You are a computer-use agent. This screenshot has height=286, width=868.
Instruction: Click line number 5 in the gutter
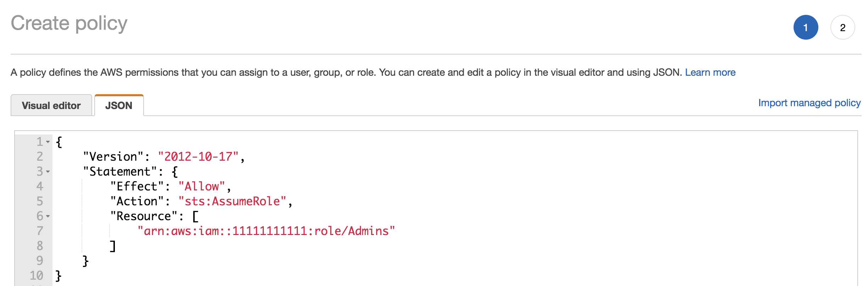point(40,201)
